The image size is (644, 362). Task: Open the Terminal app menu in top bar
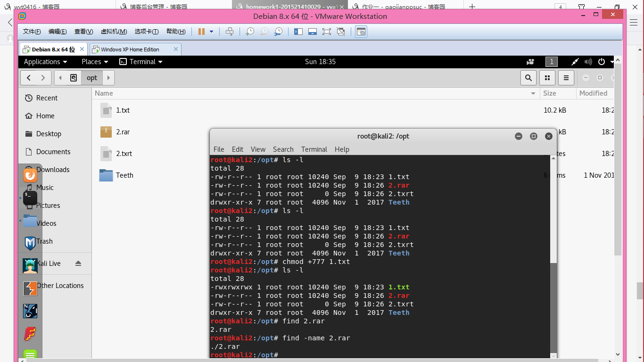tap(141, 62)
